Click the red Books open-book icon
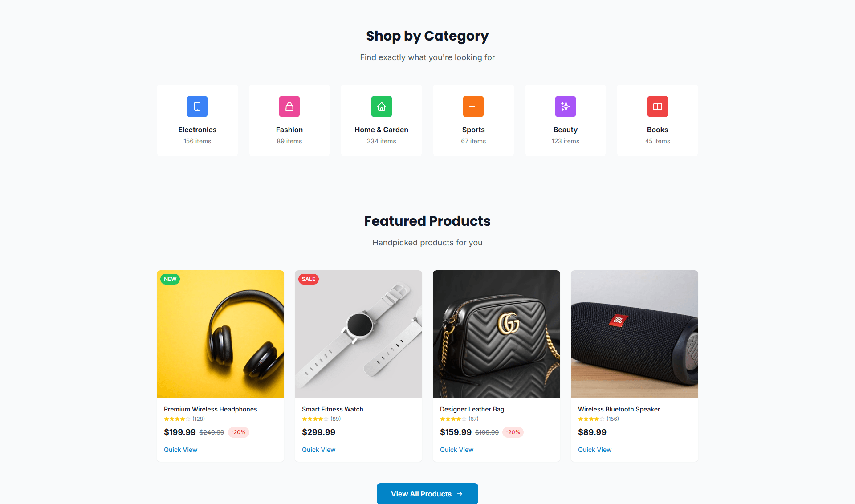The width and height of the screenshot is (855, 504). click(x=658, y=106)
